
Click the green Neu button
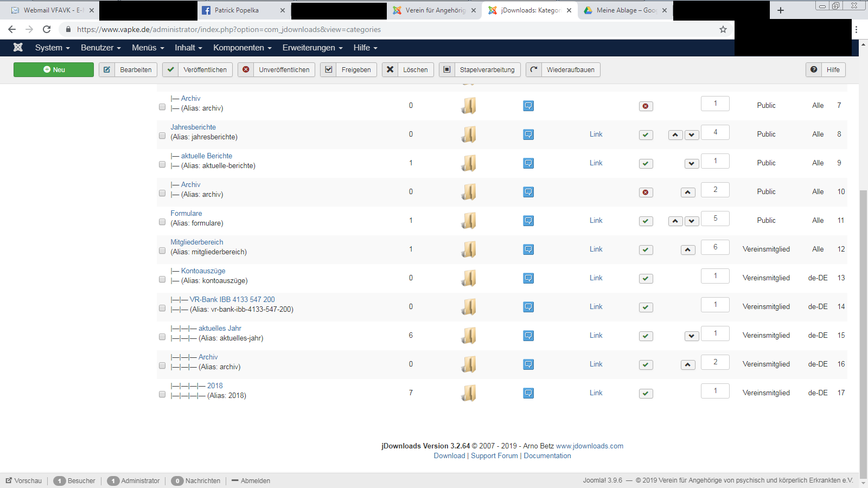(x=54, y=69)
